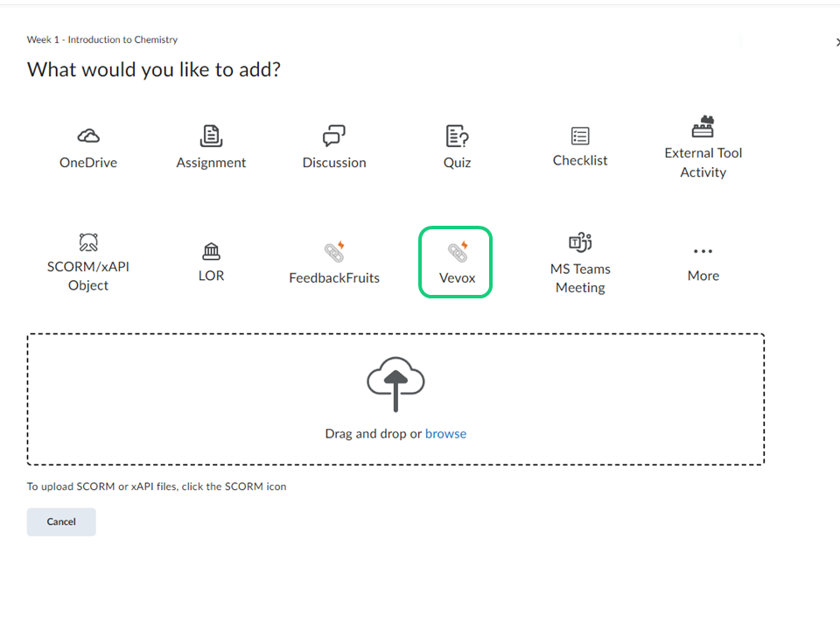Viewport: 840px width, 630px height.
Task: Select the OneDrive cloud icon
Action: coord(88,136)
